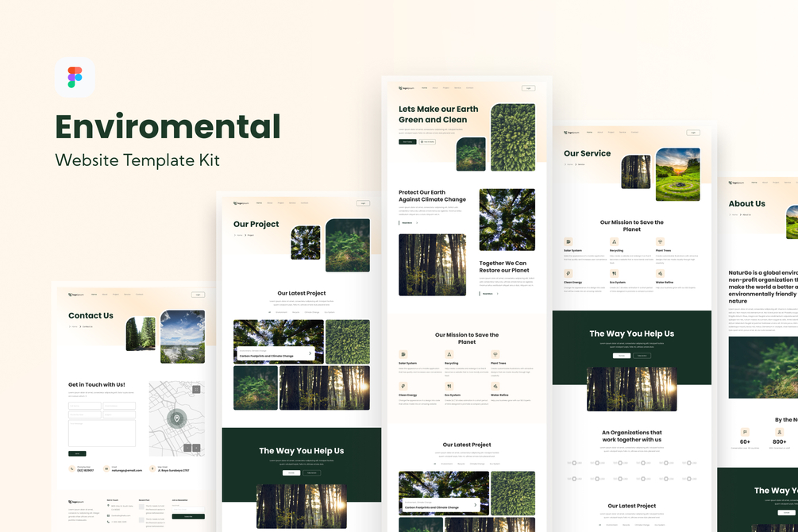
Task: Click the Clean Energy icon on the Service page
Action: click(568, 273)
